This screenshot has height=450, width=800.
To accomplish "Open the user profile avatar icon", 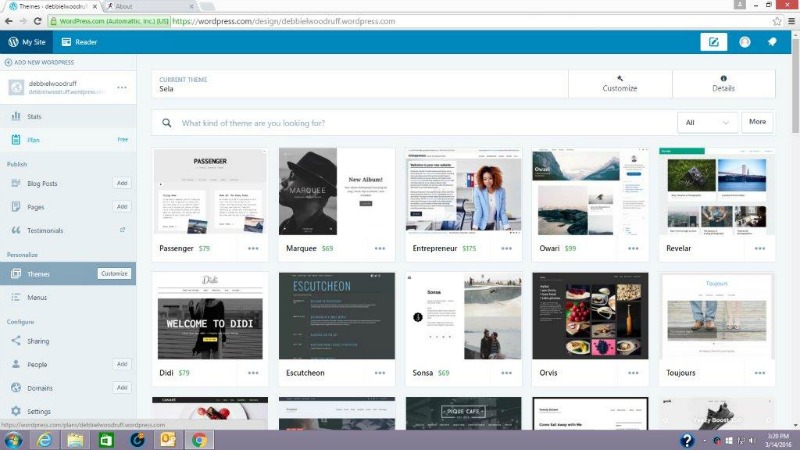I will (x=745, y=42).
